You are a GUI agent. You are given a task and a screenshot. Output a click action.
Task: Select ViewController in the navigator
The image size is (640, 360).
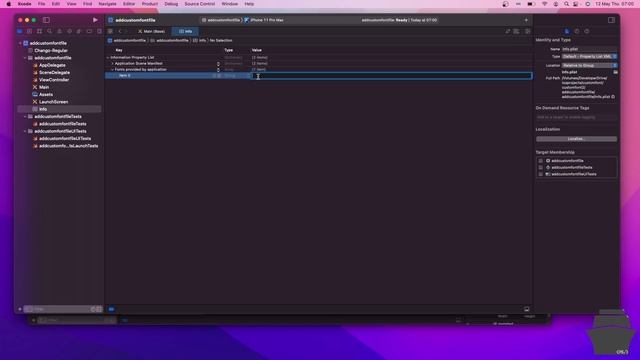tap(54, 80)
